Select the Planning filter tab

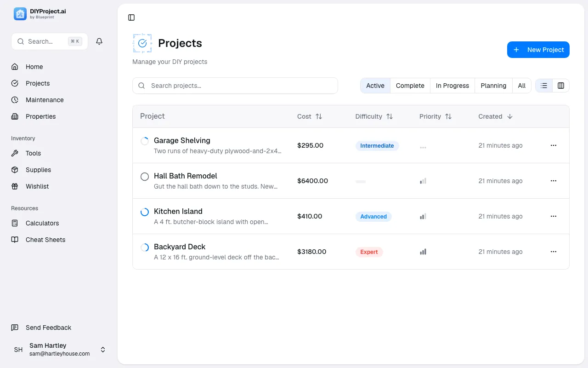click(x=493, y=86)
